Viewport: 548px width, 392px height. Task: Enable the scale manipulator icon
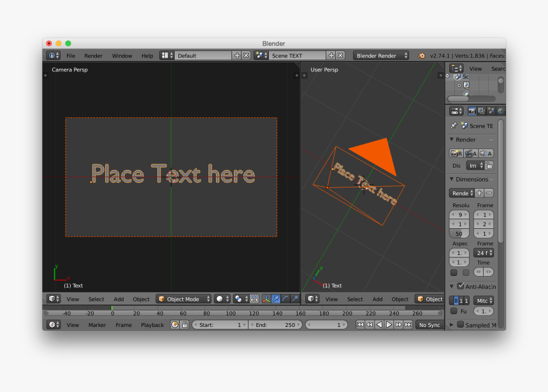tap(295, 299)
